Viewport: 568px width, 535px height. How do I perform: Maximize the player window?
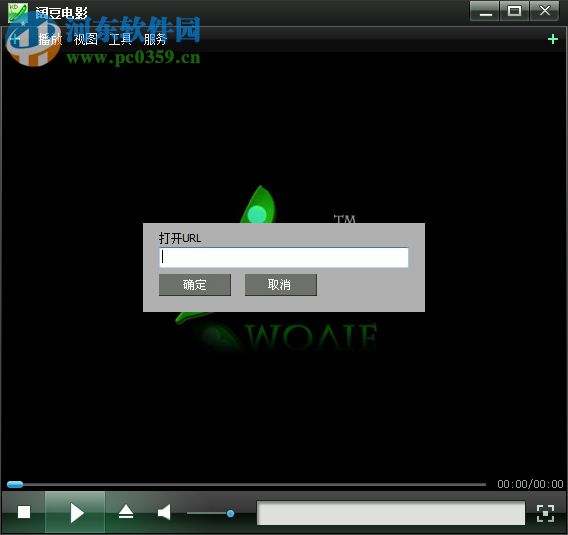pyautogui.click(x=514, y=11)
